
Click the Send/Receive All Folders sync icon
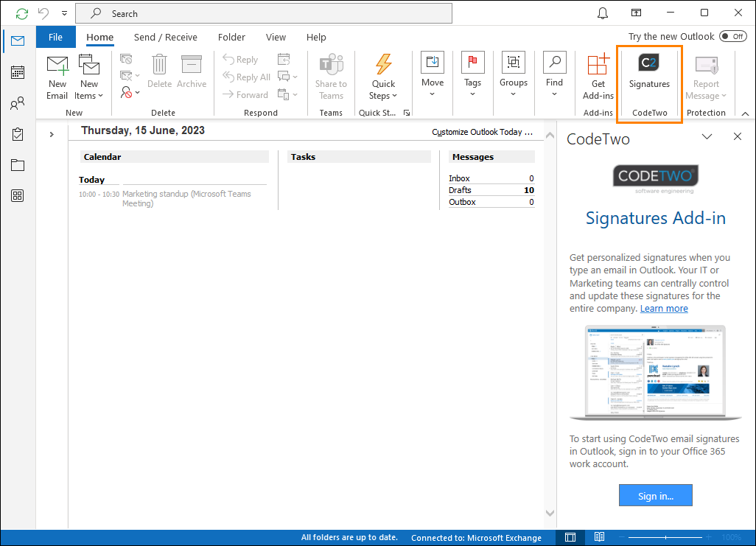click(21, 13)
